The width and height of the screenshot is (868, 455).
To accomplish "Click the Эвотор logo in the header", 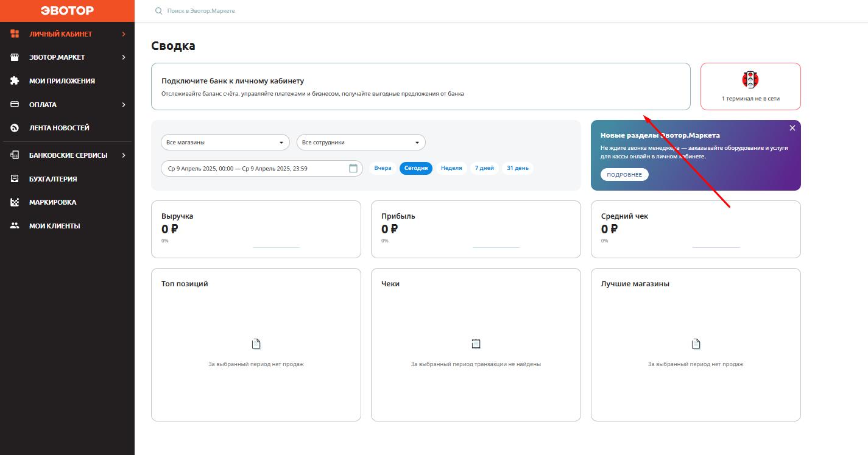I will pos(67,11).
